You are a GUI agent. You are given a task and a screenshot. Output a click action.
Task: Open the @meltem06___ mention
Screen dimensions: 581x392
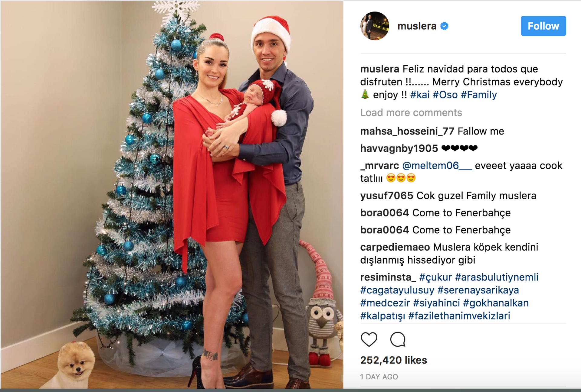tap(437, 166)
